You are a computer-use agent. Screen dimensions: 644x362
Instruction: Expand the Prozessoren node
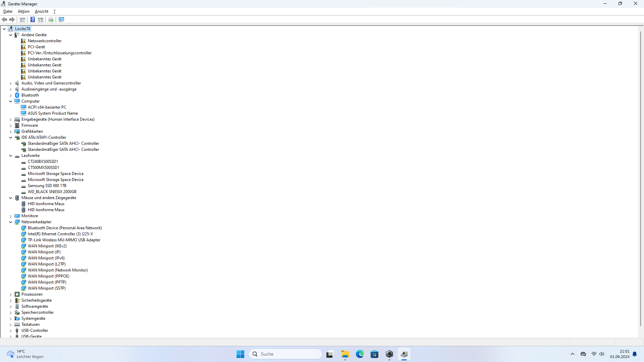(x=10, y=294)
